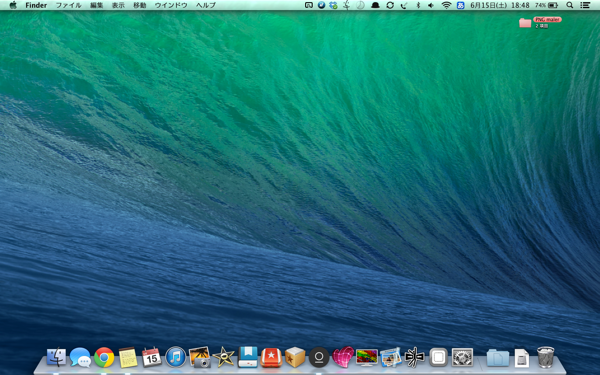The image size is (600, 375).
Task: Click the green-check sync menu bar icon
Action: click(x=334, y=5)
